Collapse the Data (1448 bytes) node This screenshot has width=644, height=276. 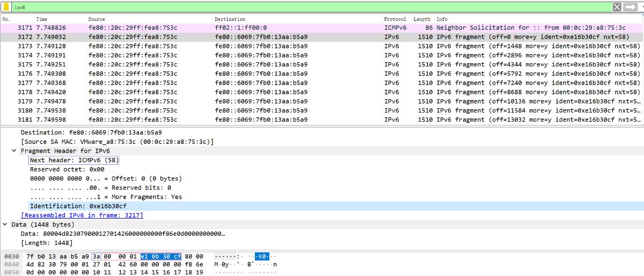(x=5, y=225)
